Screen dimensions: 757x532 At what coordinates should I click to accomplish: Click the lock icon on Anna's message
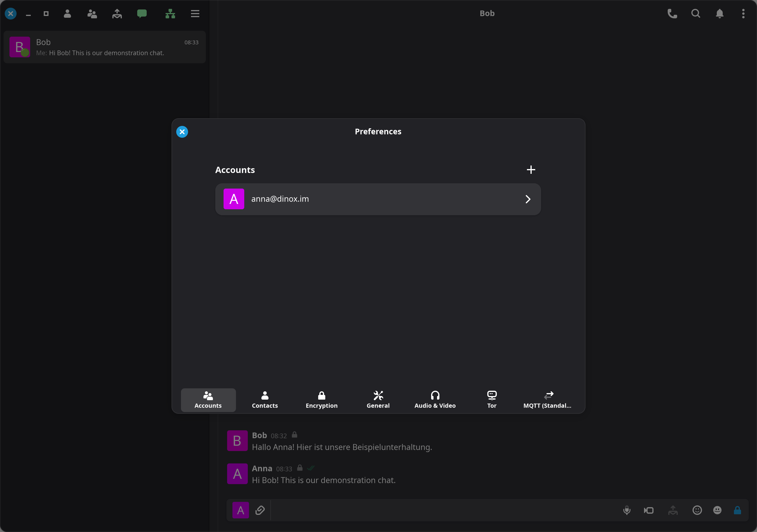click(x=300, y=468)
